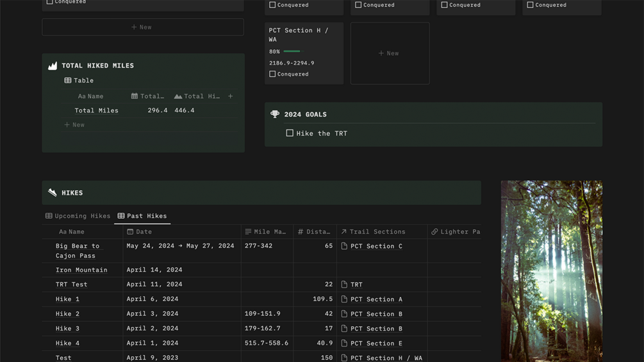Click the plus icon to add a column in Total Miles table
This screenshot has width=644, height=362.
click(x=231, y=96)
